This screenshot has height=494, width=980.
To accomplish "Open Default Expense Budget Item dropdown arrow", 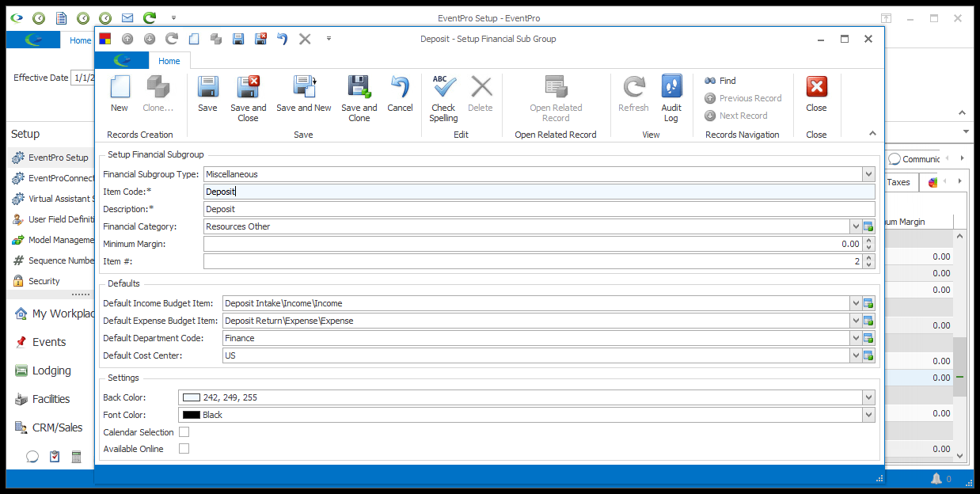I will 855,321.
